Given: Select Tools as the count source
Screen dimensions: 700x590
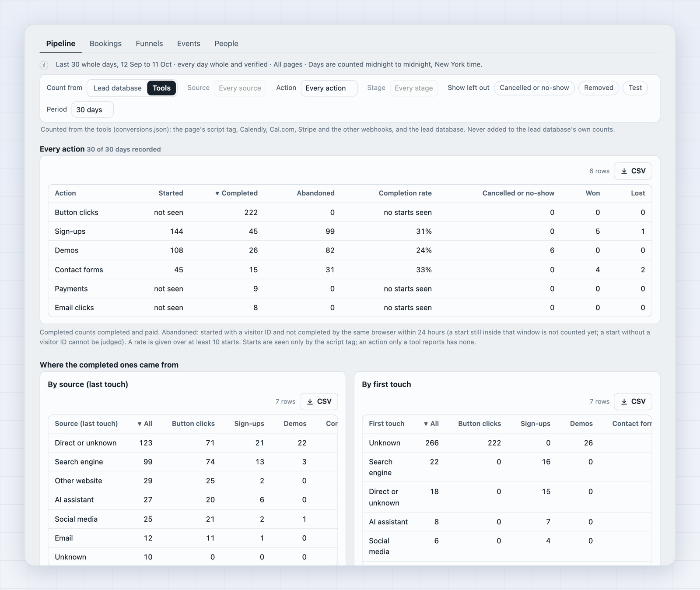Looking at the screenshot, I should (x=161, y=88).
